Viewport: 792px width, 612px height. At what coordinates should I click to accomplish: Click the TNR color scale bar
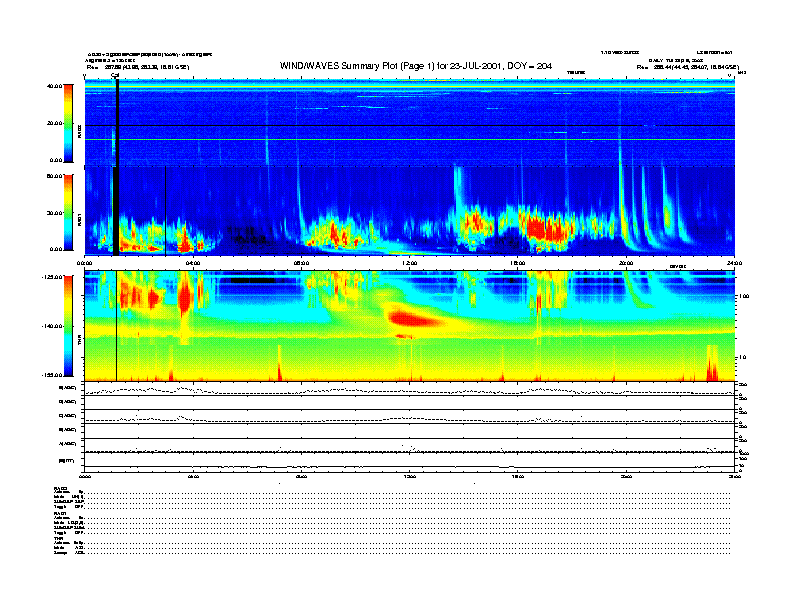coord(68,326)
